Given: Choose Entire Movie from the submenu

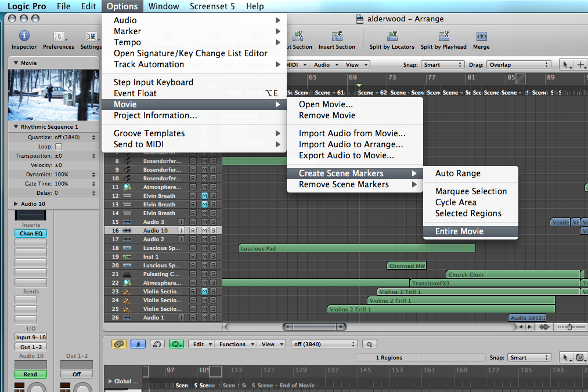Looking at the screenshot, I should [x=471, y=231].
